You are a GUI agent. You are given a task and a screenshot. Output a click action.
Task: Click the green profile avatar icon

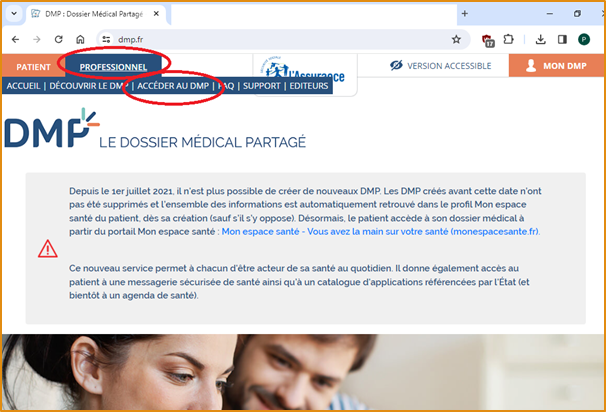[584, 39]
